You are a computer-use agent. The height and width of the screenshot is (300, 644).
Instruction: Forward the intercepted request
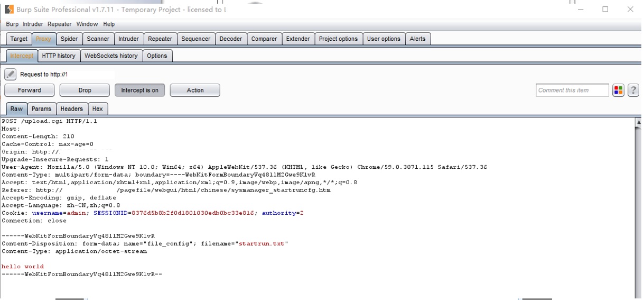tap(30, 90)
